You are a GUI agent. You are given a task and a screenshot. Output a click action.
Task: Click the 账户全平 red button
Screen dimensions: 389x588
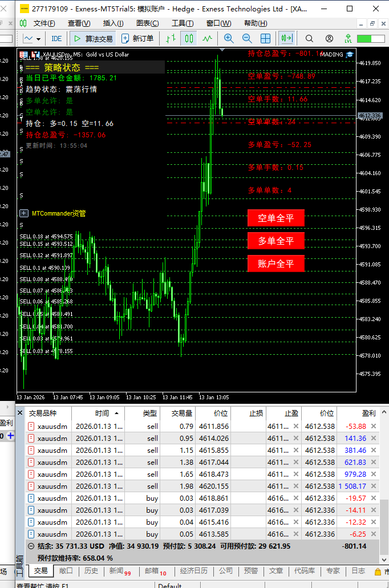[275, 263]
